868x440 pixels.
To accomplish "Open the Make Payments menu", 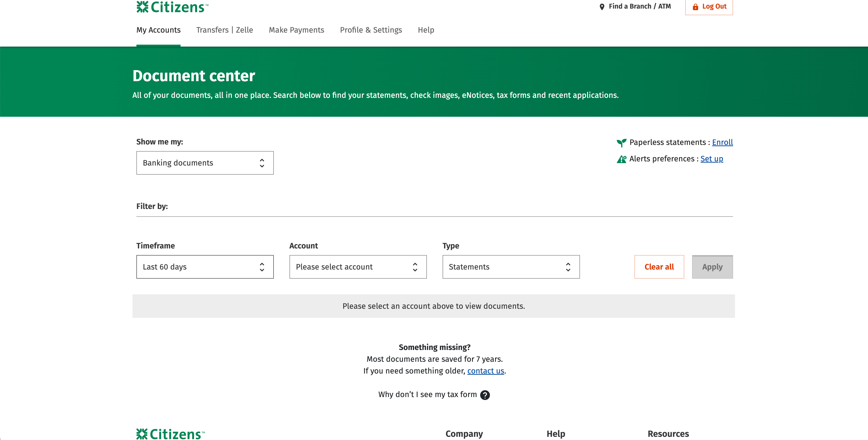I will click(296, 30).
